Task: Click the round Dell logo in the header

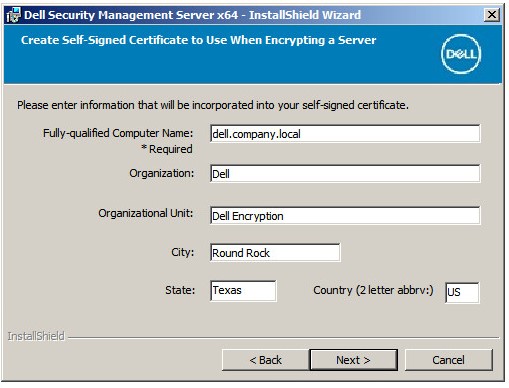Action: tap(461, 54)
